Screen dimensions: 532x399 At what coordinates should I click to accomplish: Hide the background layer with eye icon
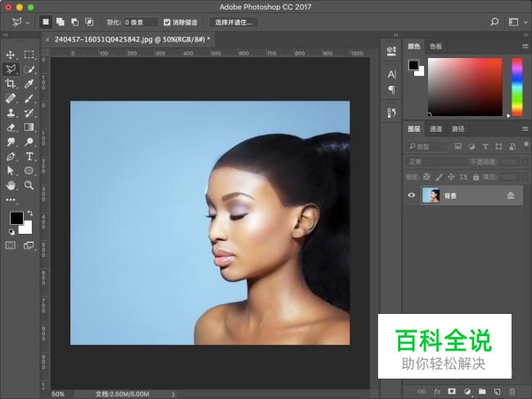coord(411,195)
